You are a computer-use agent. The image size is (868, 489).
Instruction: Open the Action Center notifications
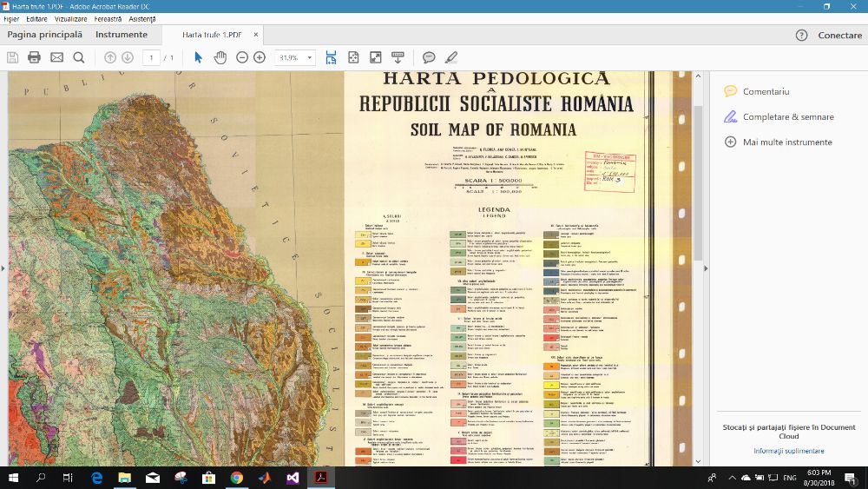tap(851, 478)
